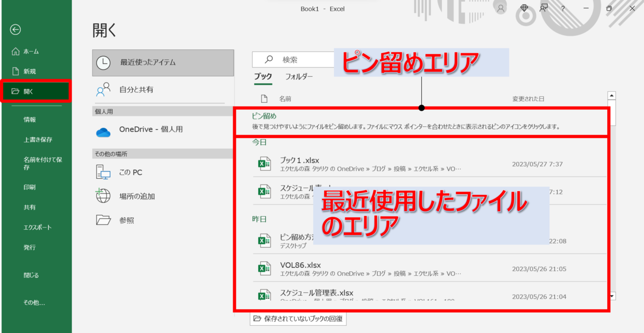Click the magnifier search icon

click(269, 59)
